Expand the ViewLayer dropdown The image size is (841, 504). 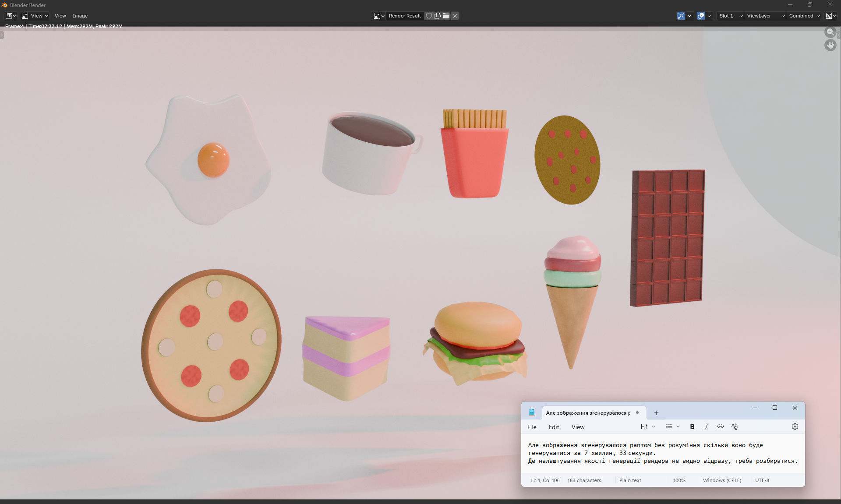point(765,16)
